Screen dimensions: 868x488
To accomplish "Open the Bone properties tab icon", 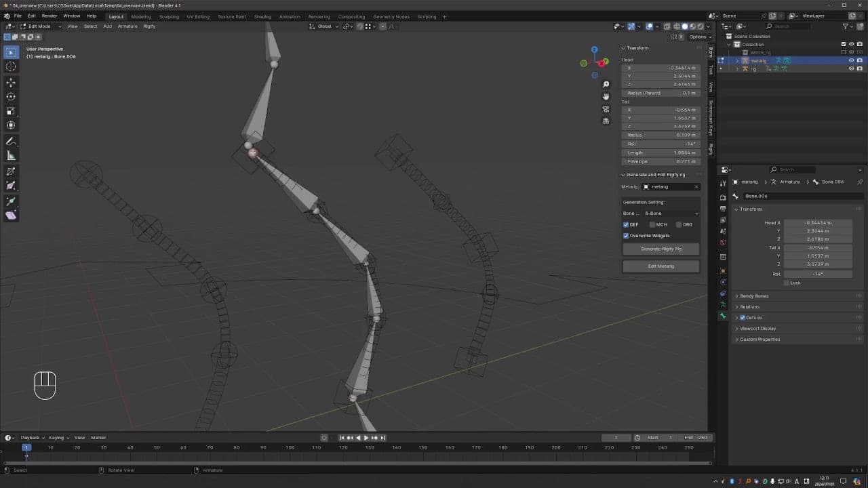I will (723, 316).
